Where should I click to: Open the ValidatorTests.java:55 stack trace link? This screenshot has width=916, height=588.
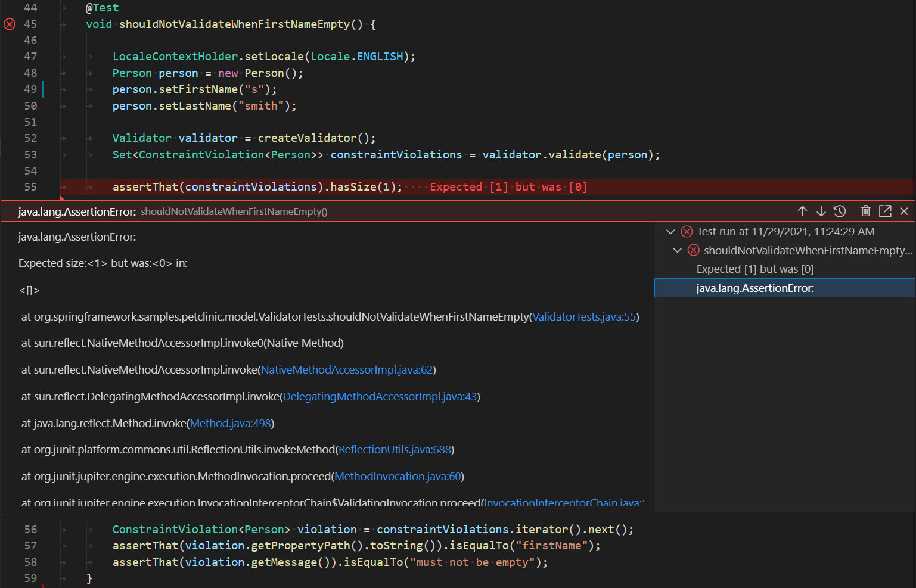pos(584,317)
